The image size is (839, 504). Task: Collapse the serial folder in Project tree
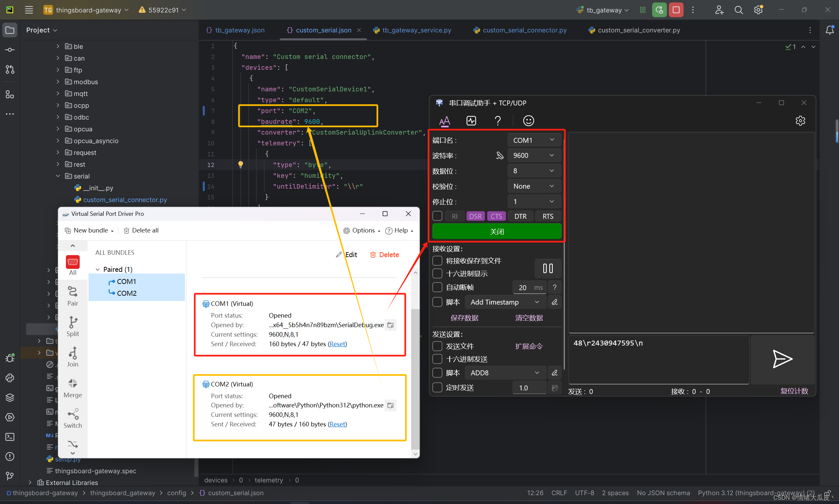(x=58, y=176)
